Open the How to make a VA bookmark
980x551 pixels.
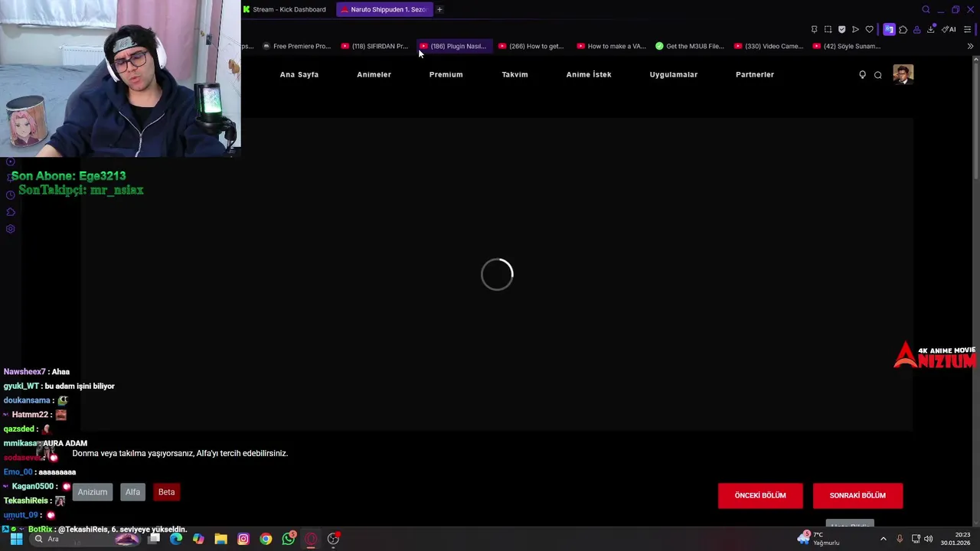[612, 46]
